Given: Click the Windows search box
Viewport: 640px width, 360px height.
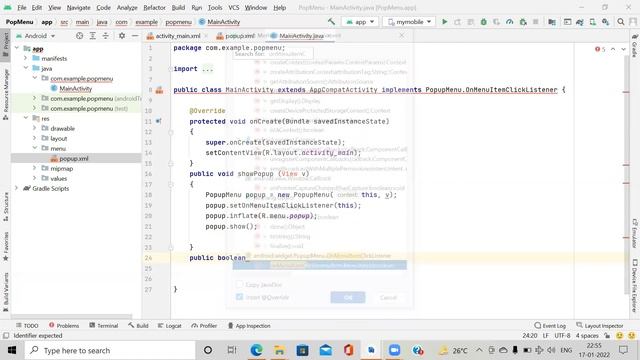Looking at the screenshot, I should (110, 350).
